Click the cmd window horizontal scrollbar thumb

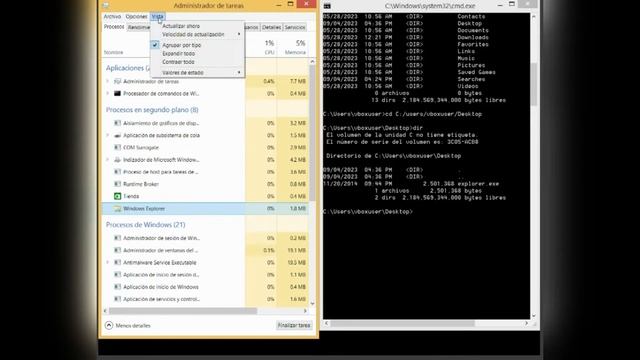(403, 323)
